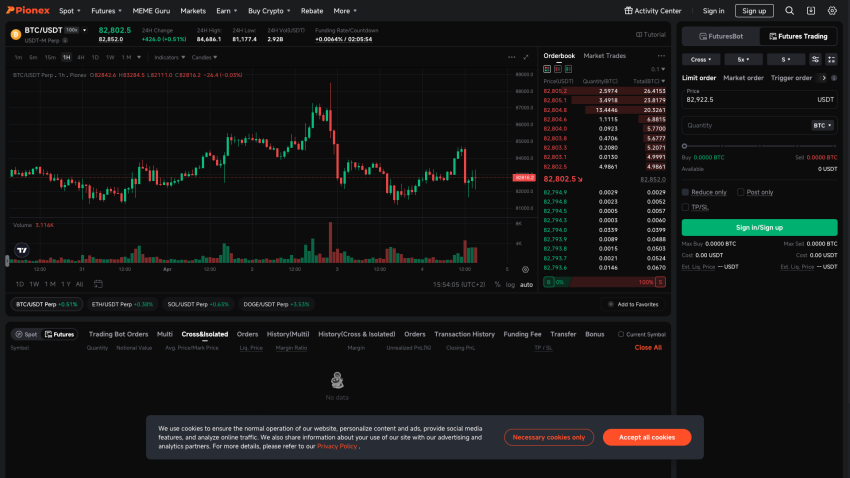
Task: Click the Tutorial book icon
Action: (639, 35)
